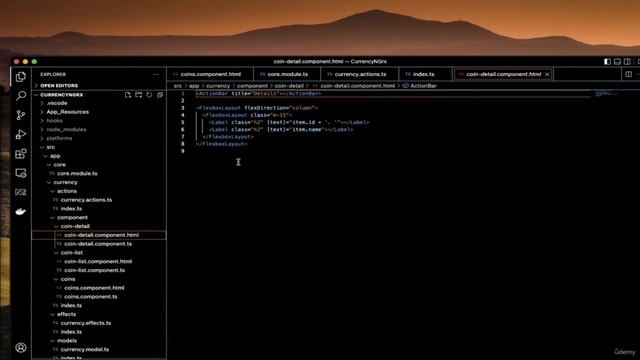Collapse the coin-detail folder
The image size is (640, 360).
[99, 226]
